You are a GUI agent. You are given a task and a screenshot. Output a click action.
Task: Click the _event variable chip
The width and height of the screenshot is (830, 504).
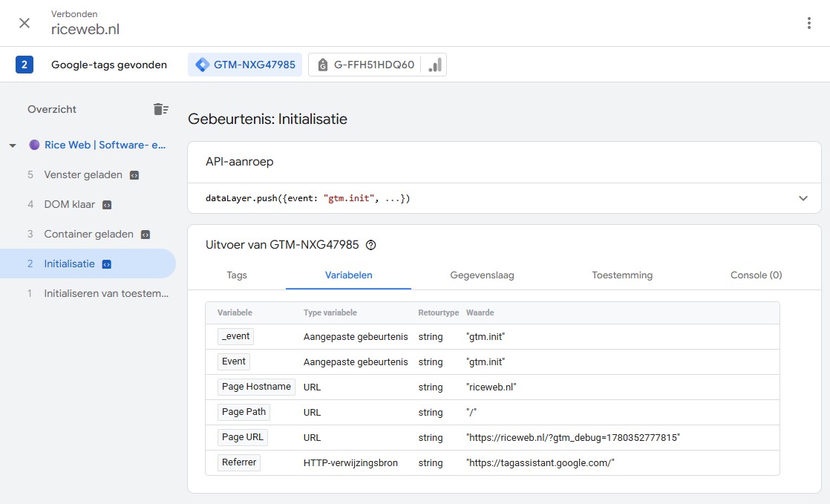[x=235, y=336]
